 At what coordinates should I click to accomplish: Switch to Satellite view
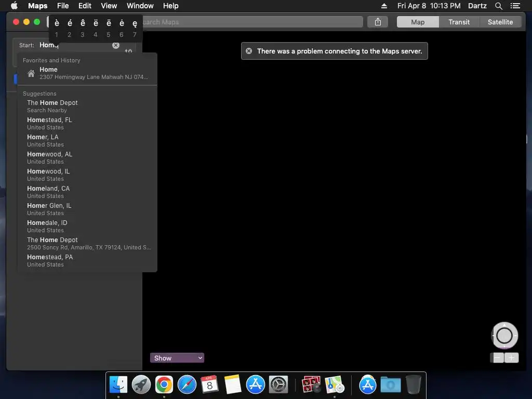(x=500, y=22)
